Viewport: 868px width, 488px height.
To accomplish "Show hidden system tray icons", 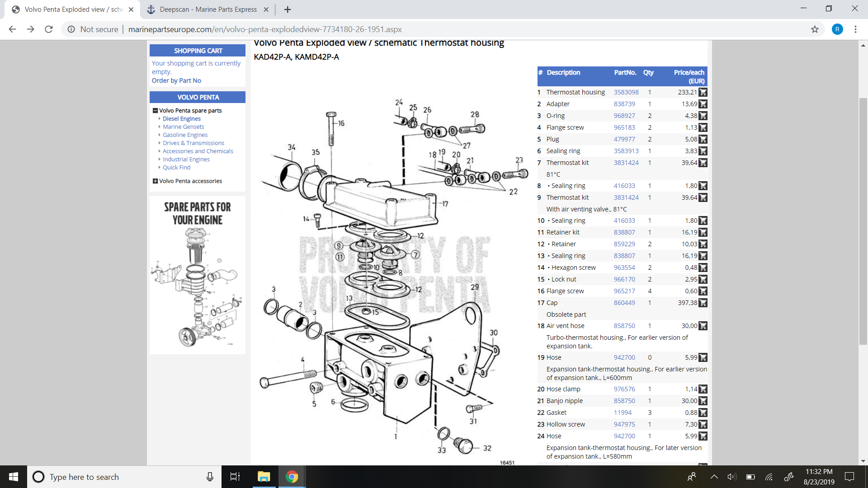I will coord(714,477).
